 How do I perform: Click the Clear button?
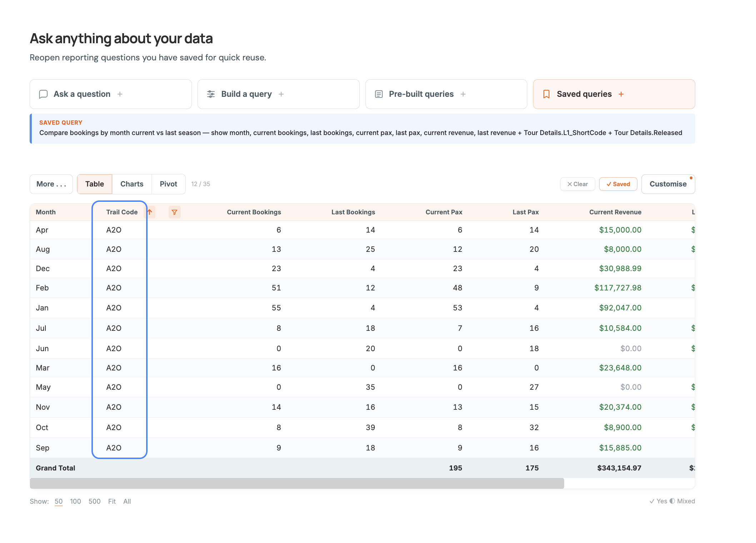coord(578,184)
